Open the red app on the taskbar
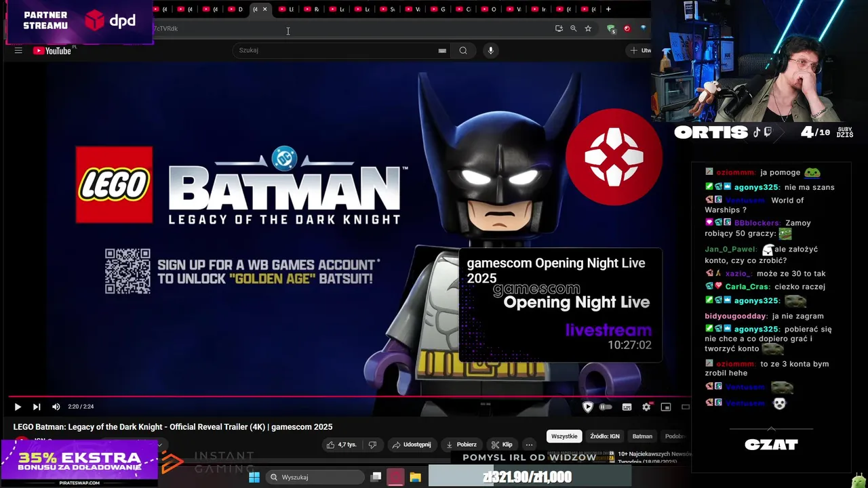868x488 pixels. [395, 477]
